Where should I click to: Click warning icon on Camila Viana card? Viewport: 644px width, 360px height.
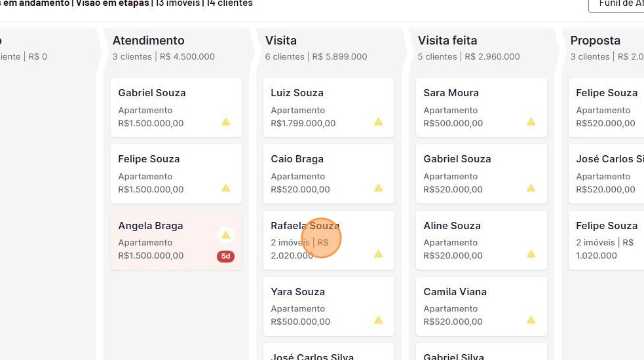point(531,320)
